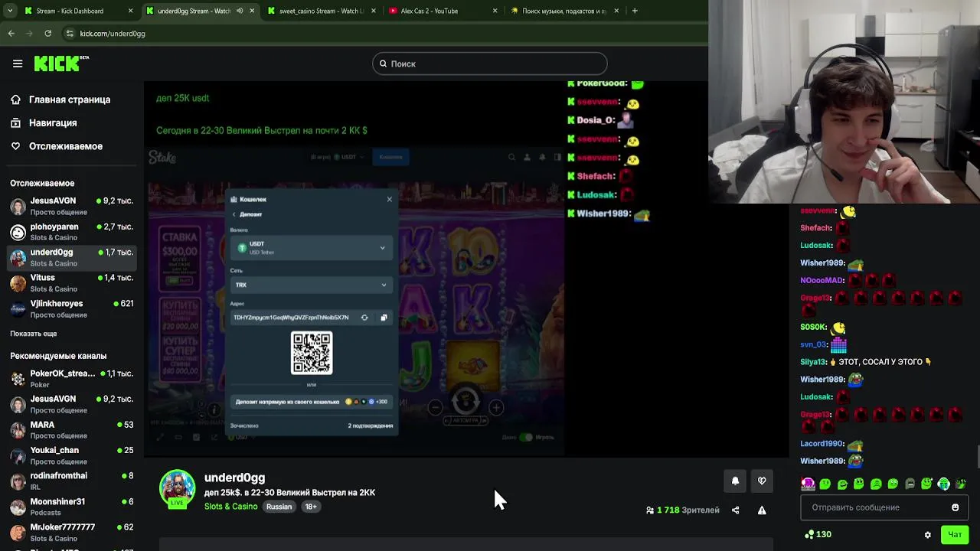The image size is (980, 551).
Task: Click the deposit QR code
Action: [x=312, y=353]
